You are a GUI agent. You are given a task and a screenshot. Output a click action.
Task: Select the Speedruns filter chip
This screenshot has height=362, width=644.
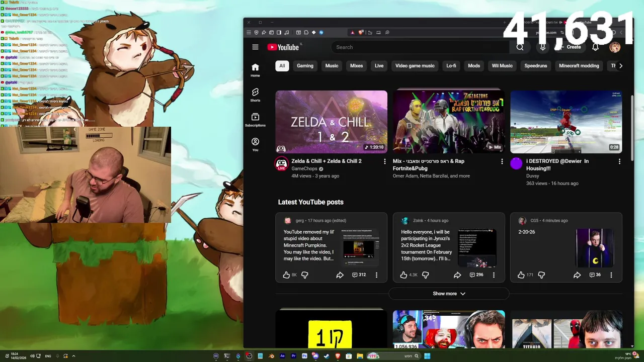tap(536, 66)
